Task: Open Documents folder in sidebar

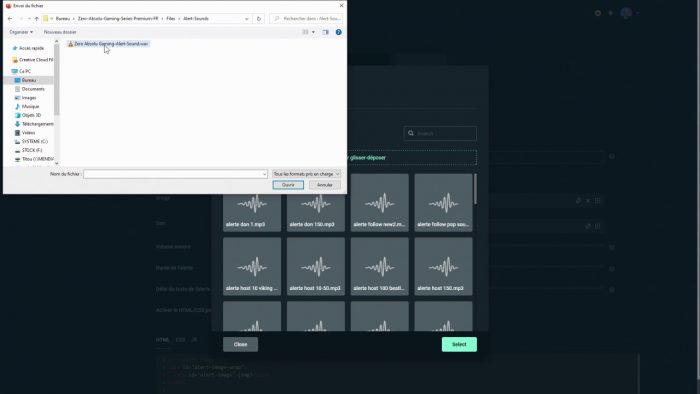Action: (x=29, y=89)
